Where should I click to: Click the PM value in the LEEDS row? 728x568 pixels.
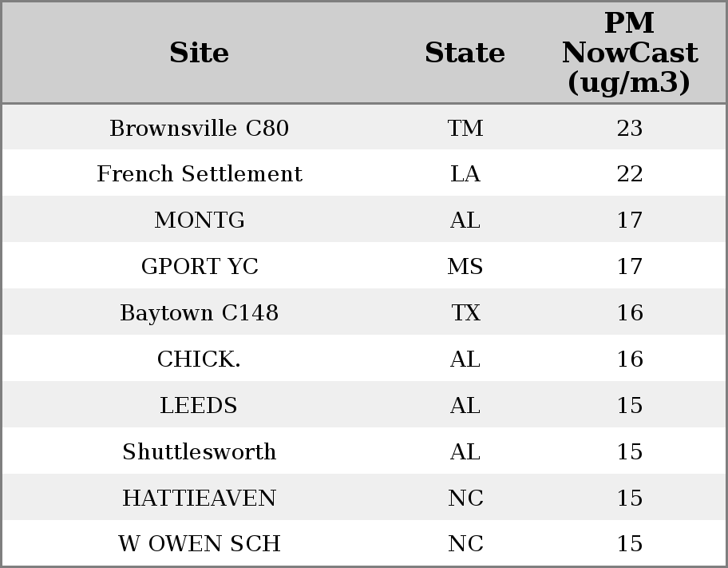point(629,406)
